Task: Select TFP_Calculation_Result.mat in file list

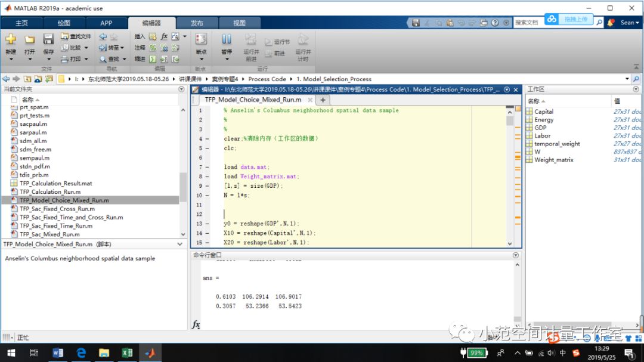Action: tap(56, 183)
